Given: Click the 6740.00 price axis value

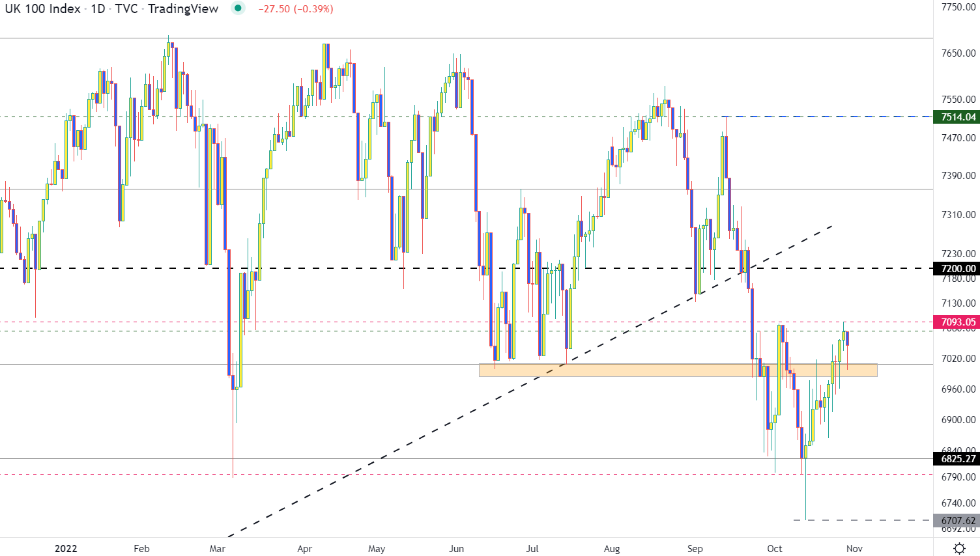Looking at the screenshot, I should [958, 503].
